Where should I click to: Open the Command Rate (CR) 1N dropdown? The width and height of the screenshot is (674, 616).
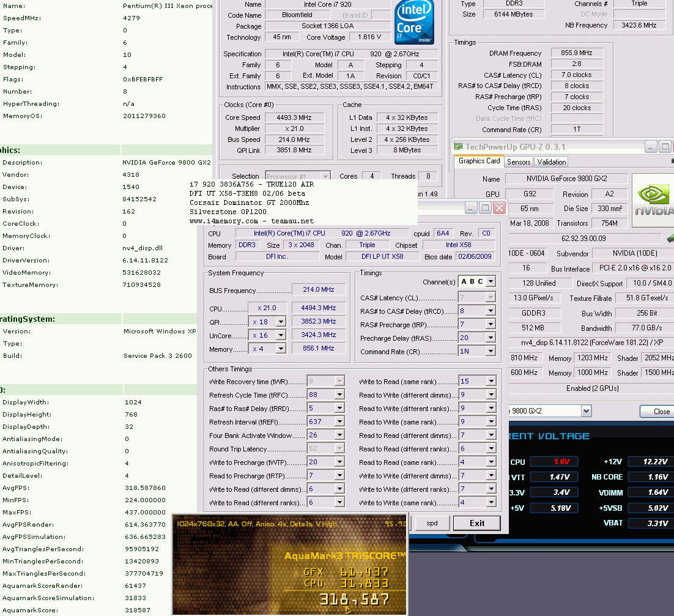pyautogui.click(x=491, y=351)
